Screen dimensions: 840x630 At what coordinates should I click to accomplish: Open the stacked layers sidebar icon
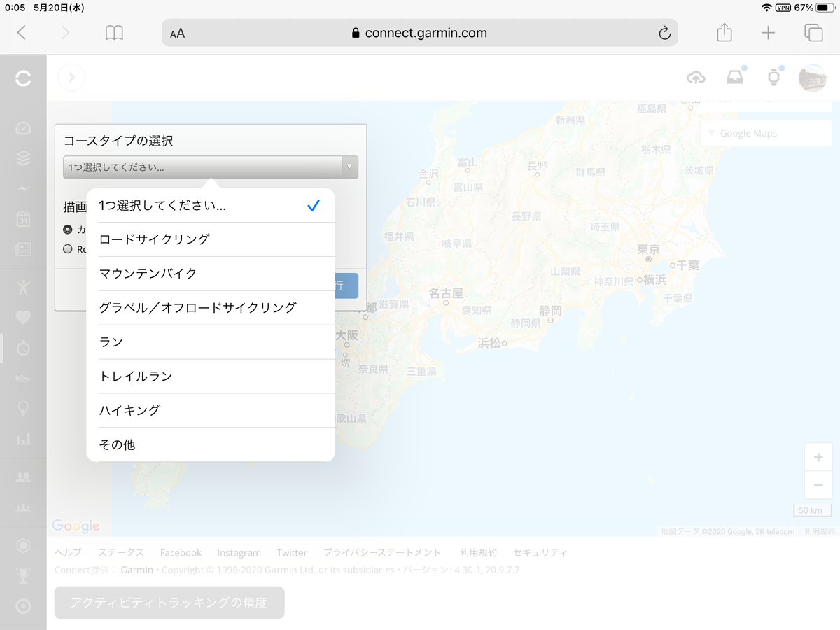23,158
